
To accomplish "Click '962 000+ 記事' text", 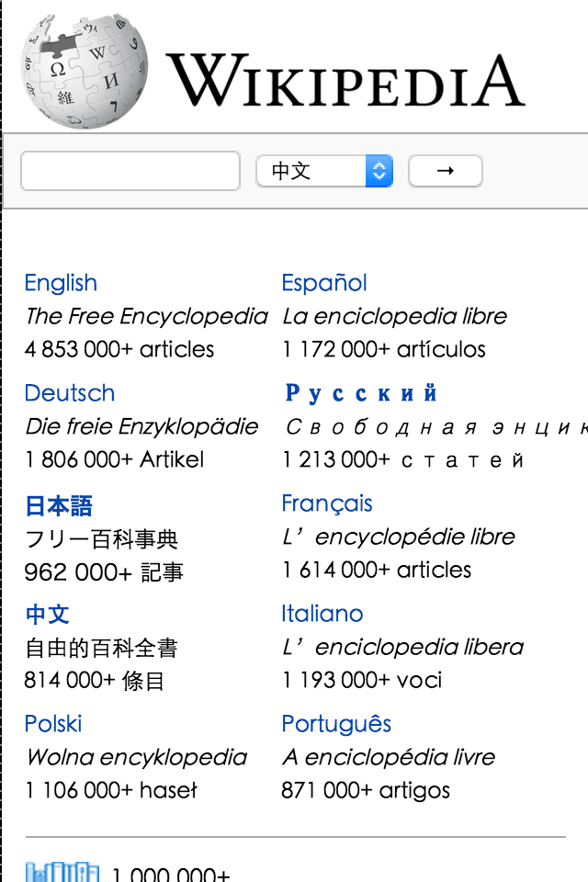I will (x=104, y=572).
